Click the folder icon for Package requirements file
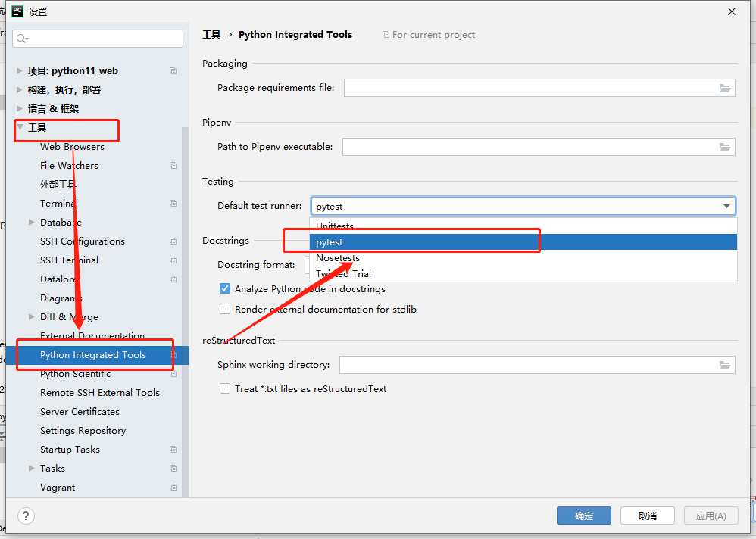The width and height of the screenshot is (756, 539). coord(726,89)
